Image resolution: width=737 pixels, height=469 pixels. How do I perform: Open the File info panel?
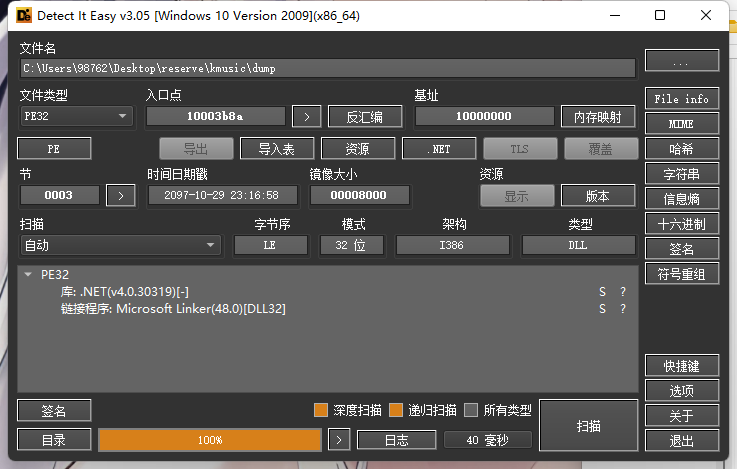pos(681,99)
